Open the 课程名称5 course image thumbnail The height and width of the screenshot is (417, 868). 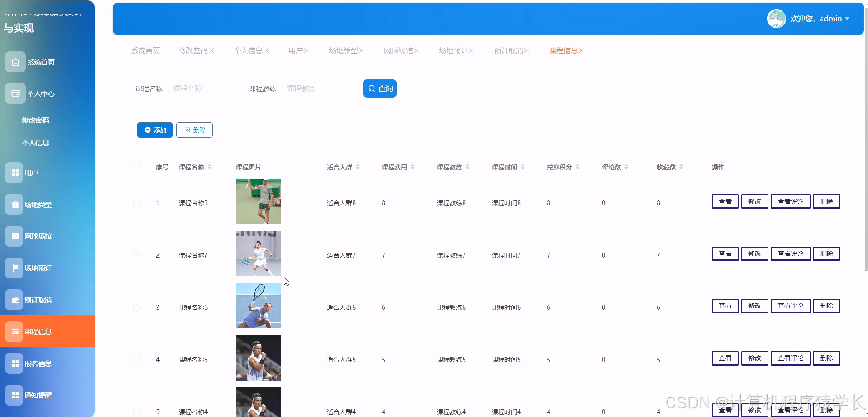258,357
